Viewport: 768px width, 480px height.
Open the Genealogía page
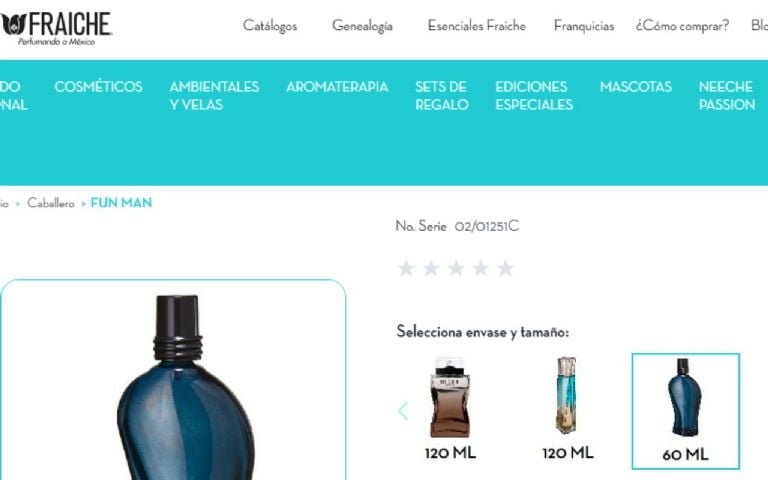(x=362, y=25)
